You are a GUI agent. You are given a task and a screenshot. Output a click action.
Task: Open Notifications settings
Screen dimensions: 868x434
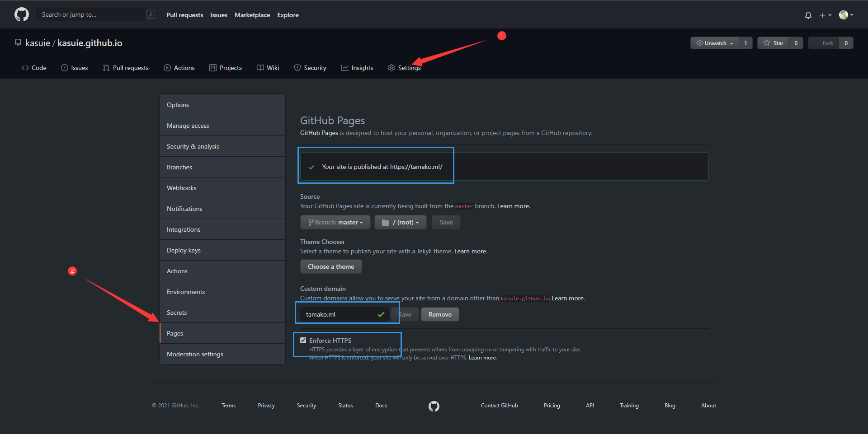coord(222,209)
